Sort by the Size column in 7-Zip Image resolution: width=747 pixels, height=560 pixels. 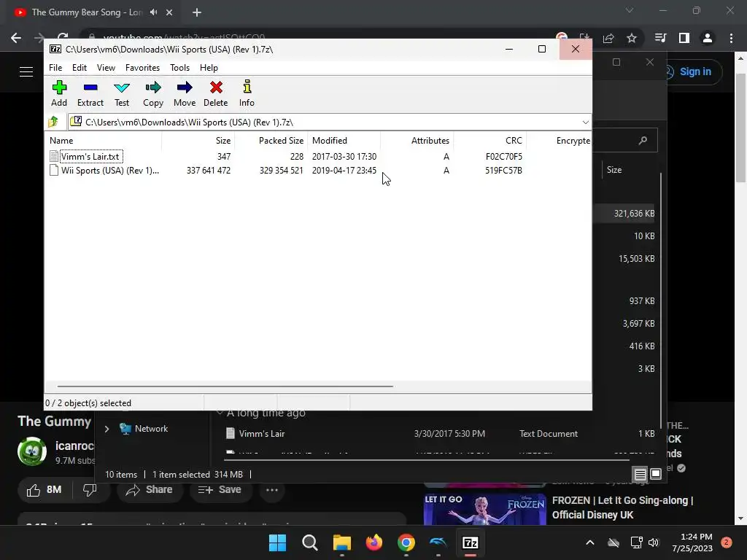(198, 141)
